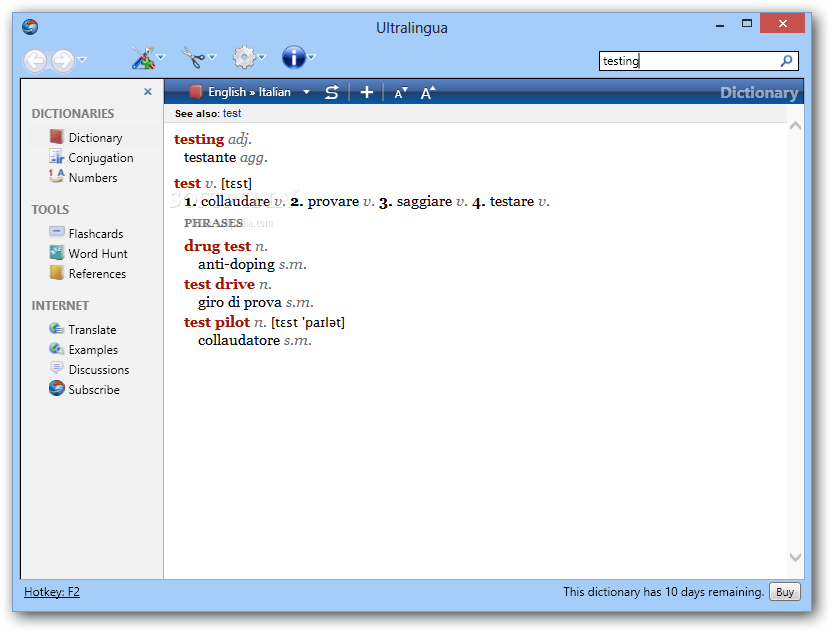Click the pencil and ruler tools icon
This screenshot has height=632, width=832.
pyautogui.click(x=143, y=57)
